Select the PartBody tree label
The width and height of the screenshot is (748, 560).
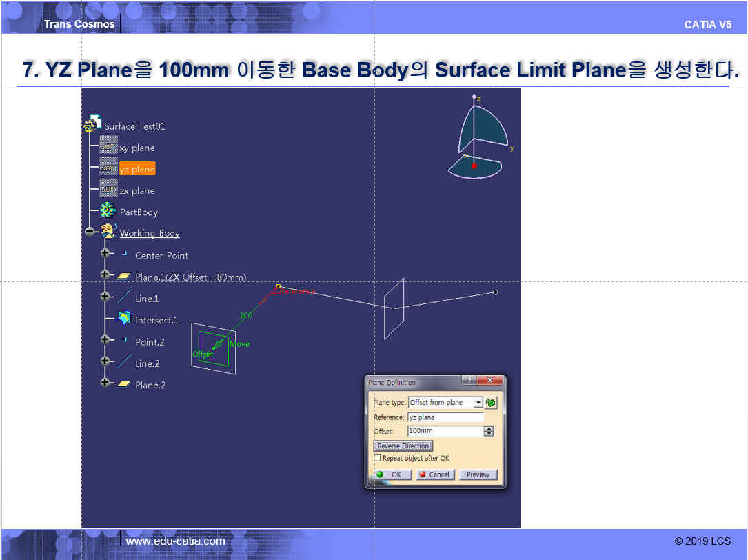[x=139, y=212]
